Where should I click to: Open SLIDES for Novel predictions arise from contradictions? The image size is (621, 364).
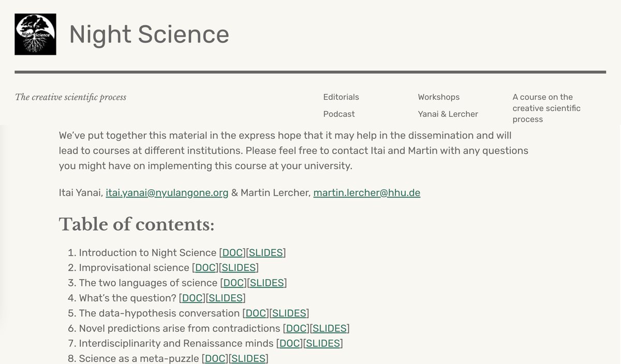(x=330, y=328)
